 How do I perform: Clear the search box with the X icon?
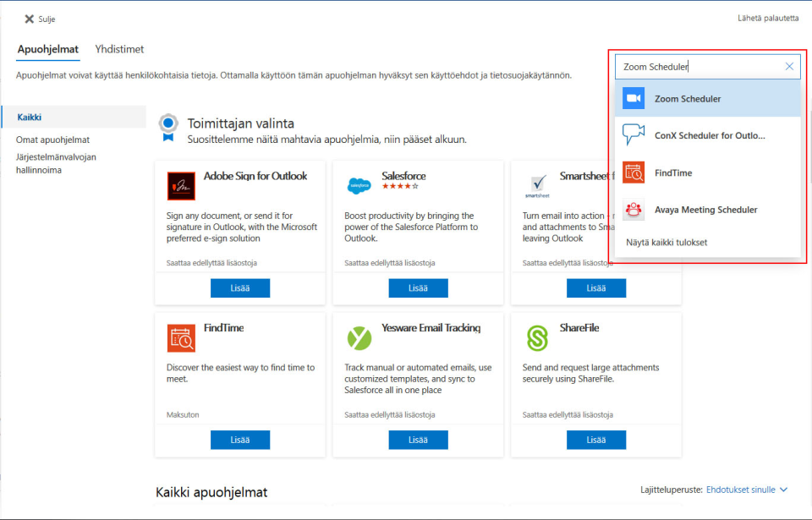point(789,66)
